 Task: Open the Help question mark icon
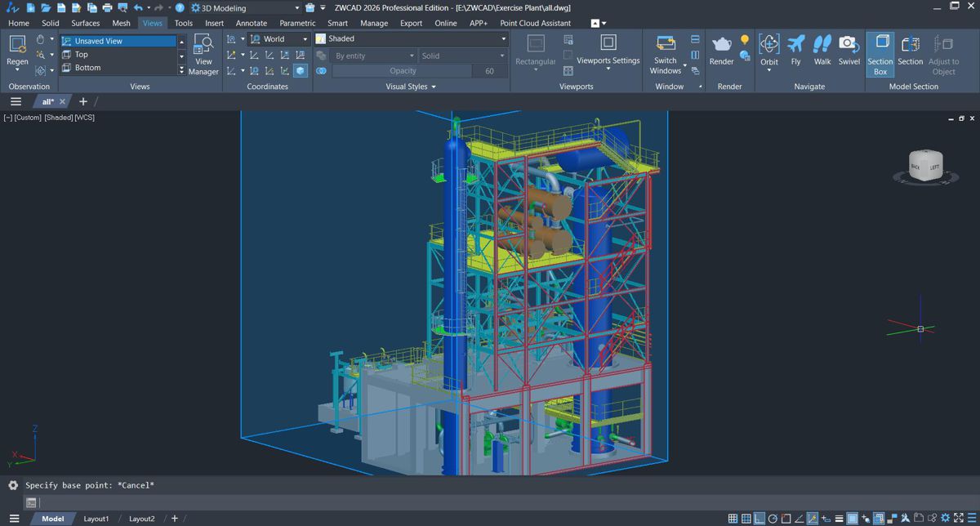pos(179,7)
